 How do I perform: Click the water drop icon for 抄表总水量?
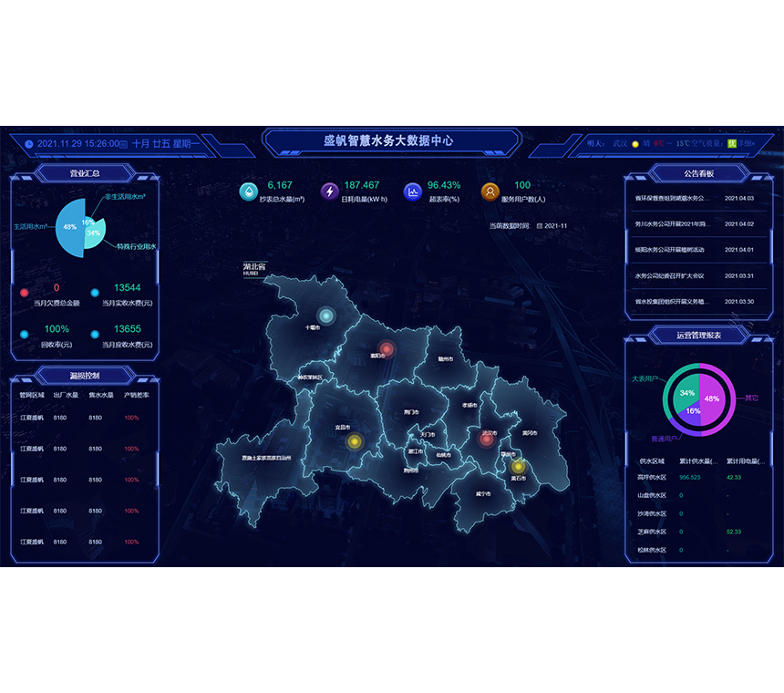[x=248, y=191]
